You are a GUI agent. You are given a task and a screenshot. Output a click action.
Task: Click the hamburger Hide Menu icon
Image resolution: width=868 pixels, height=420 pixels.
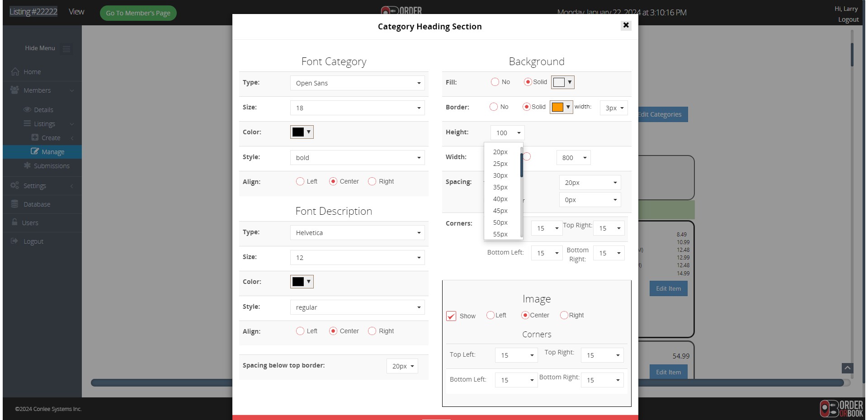pyautogui.click(x=66, y=49)
